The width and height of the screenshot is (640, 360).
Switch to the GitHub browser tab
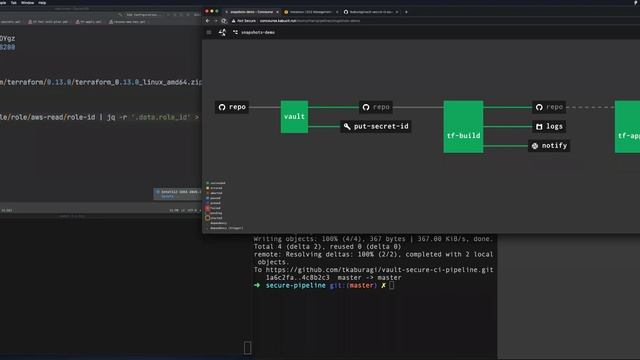point(371,12)
